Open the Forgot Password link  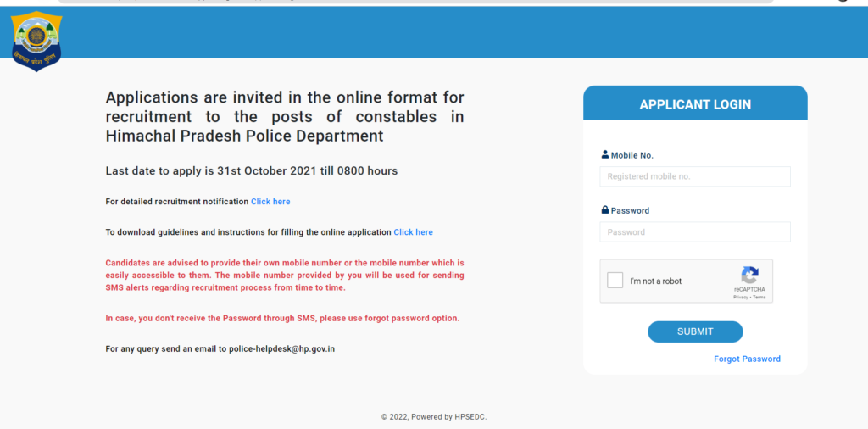(747, 359)
